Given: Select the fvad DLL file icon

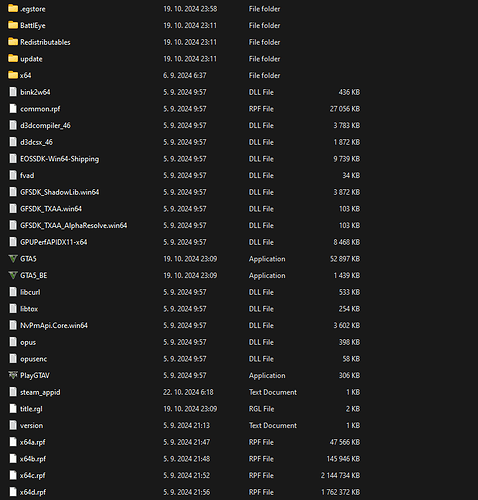Looking at the screenshot, I should 13,175.
